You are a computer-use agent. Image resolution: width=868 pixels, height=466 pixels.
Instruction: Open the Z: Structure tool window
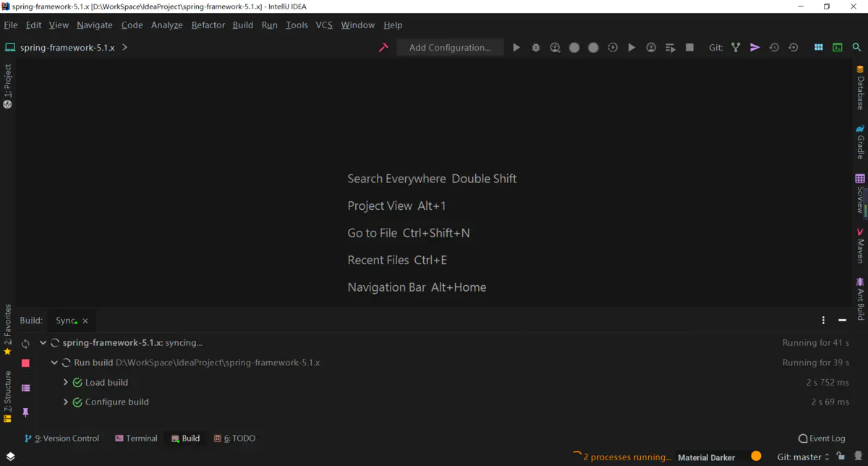[x=8, y=397]
